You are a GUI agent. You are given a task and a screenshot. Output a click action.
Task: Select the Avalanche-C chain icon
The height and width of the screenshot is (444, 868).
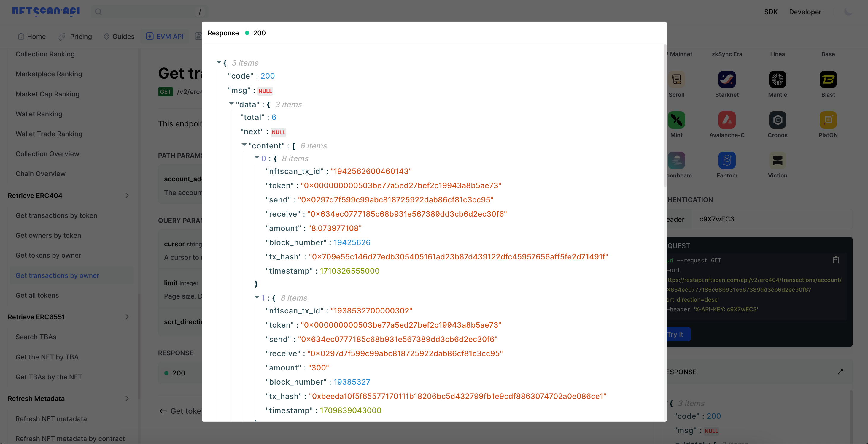click(x=727, y=120)
